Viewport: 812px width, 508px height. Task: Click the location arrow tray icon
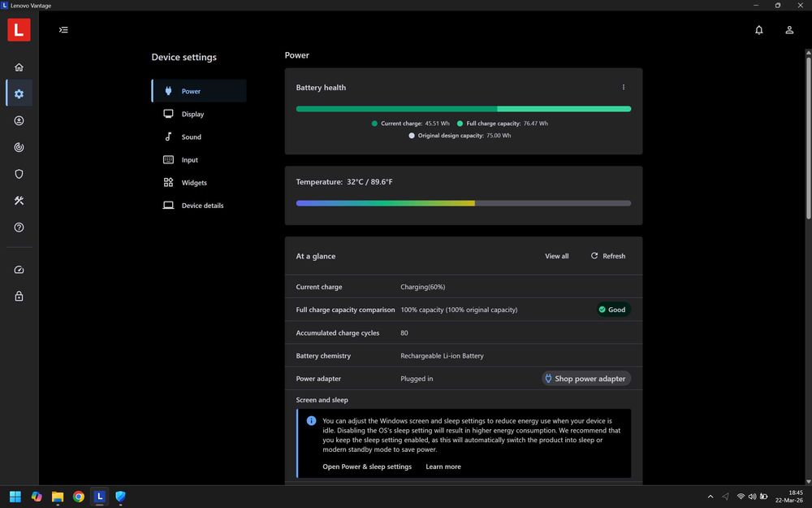click(x=725, y=497)
